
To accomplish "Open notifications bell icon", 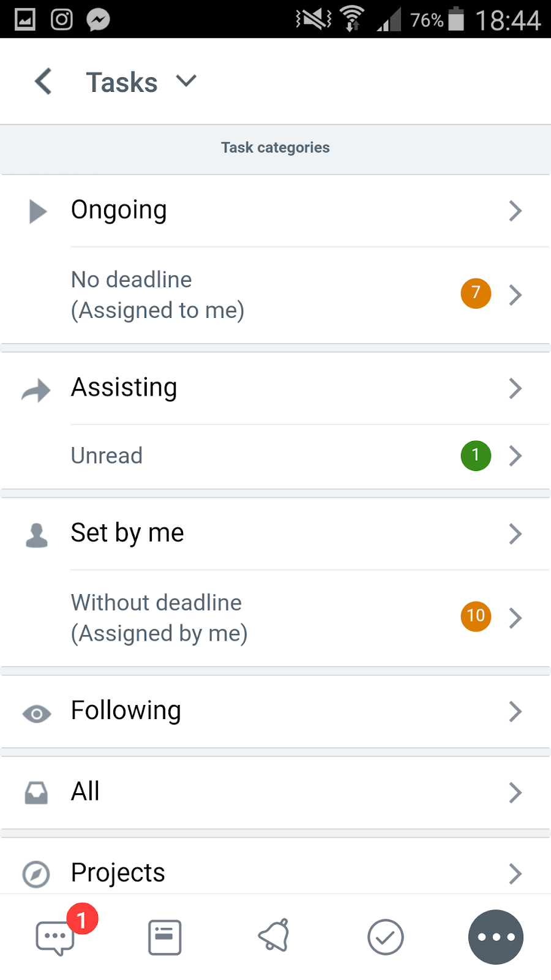I will [274, 936].
